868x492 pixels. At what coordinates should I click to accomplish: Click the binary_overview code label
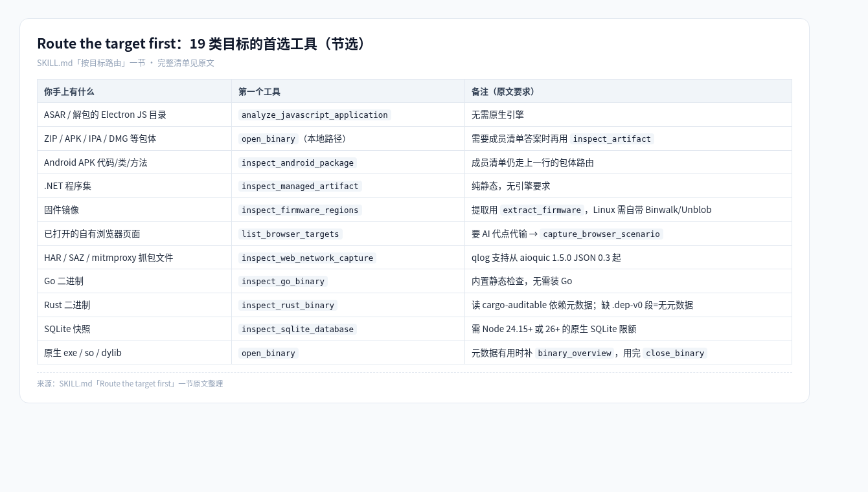point(575,353)
